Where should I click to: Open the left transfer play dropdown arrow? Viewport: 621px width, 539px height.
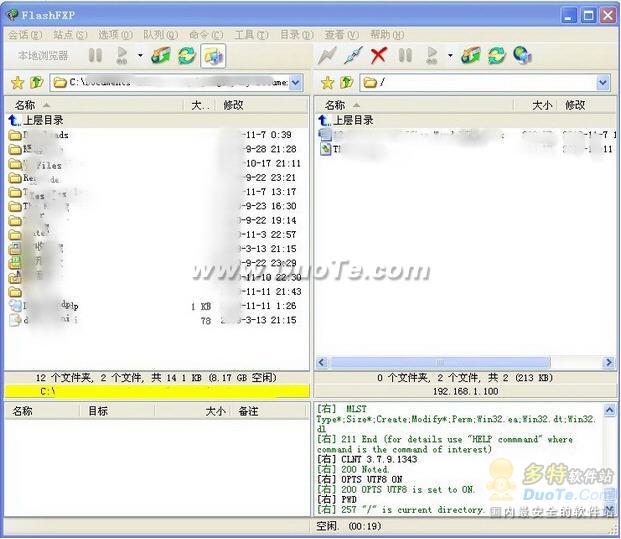click(140, 55)
